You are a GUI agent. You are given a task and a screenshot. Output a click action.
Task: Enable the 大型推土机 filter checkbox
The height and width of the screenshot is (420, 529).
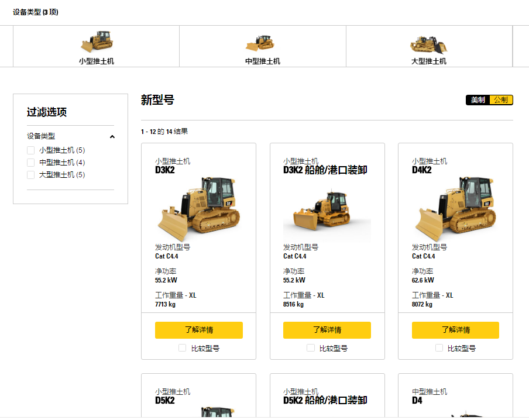[31, 175]
